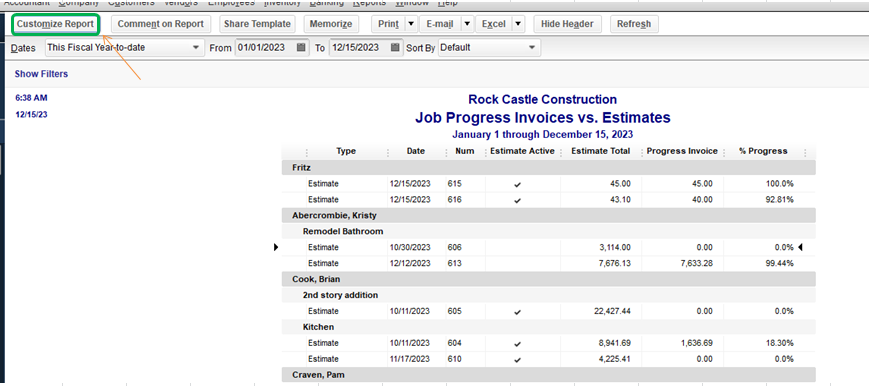The height and width of the screenshot is (386, 869).
Task: Open the Dates range dropdown
Action: click(125, 48)
